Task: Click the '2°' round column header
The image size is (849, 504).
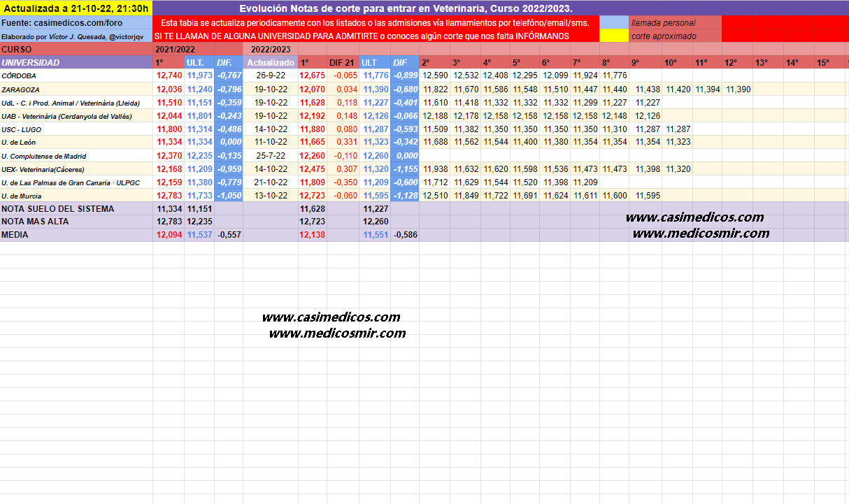Action: tap(434, 63)
